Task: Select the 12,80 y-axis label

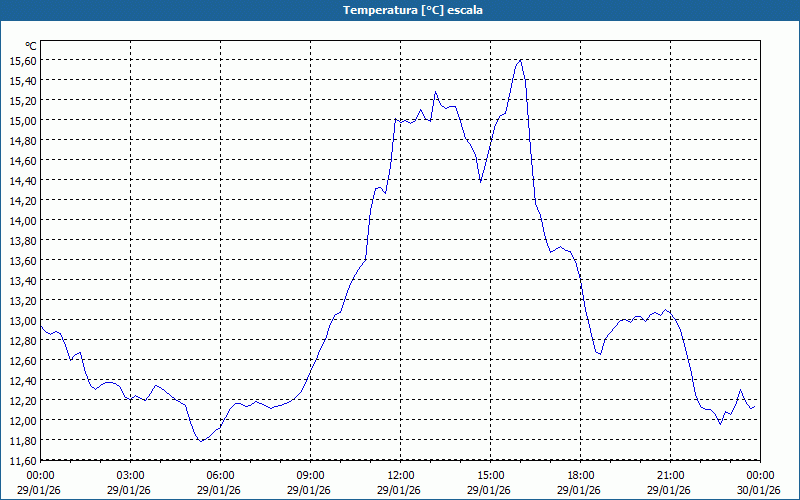Action: point(23,340)
